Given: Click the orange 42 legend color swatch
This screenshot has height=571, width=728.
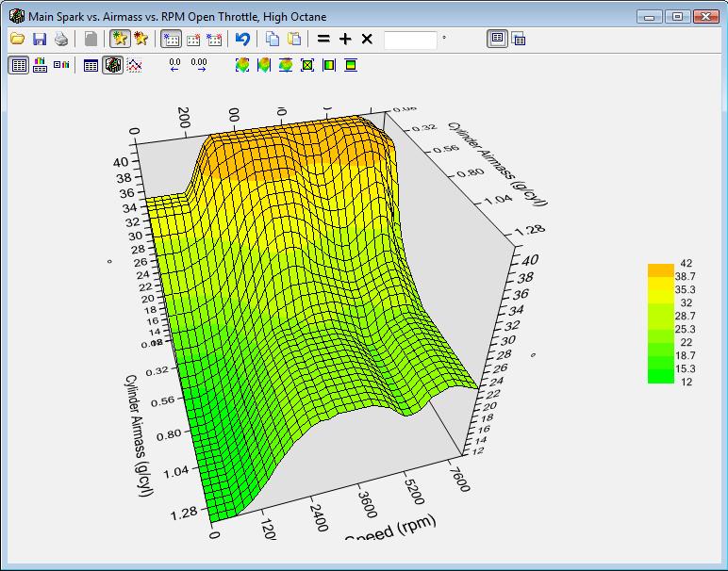Looking at the screenshot, I should [x=660, y=270].
